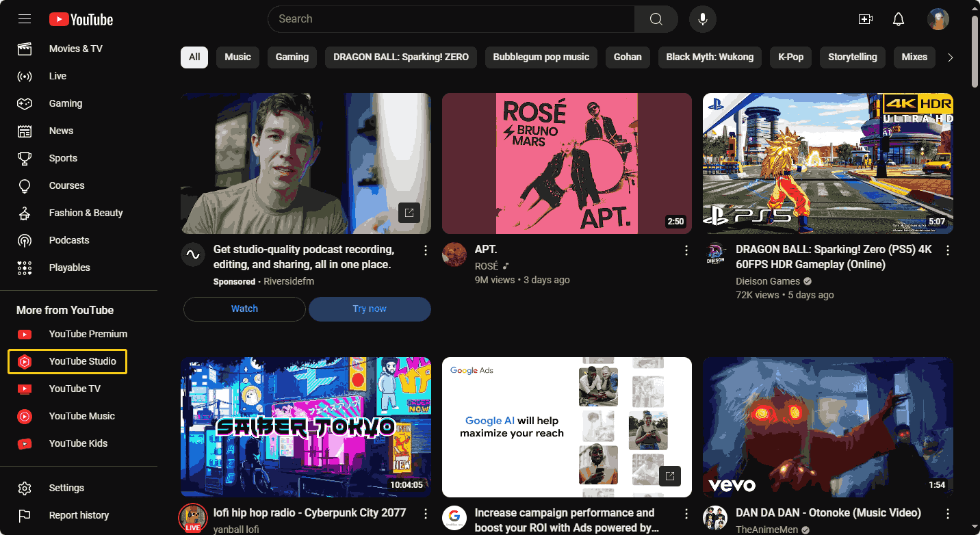Click the search magnifier button
The width and height of the screenshot is (980, 535).
point(656,19)
